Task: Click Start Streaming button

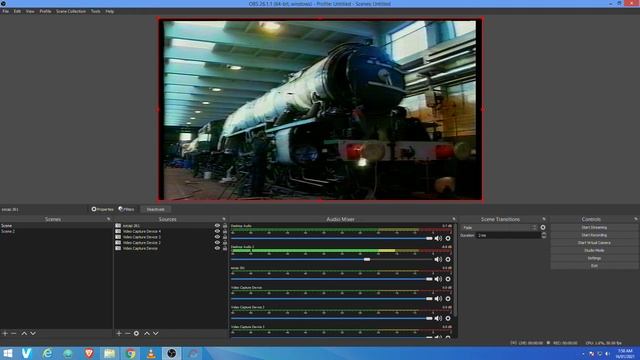Action: click(x=594, y=227)
